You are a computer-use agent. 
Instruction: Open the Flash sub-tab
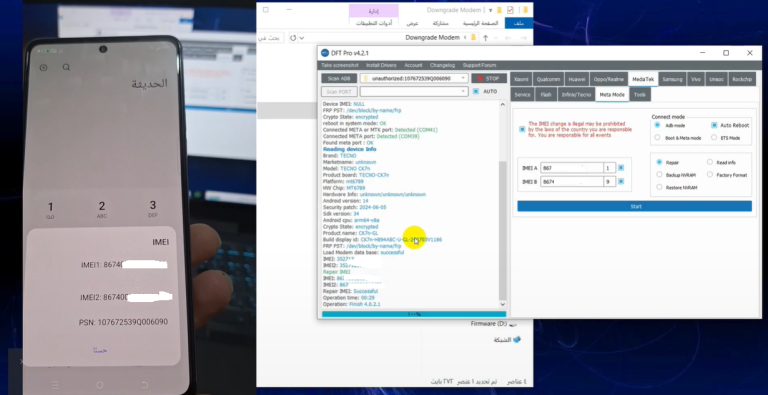[546, 95]
